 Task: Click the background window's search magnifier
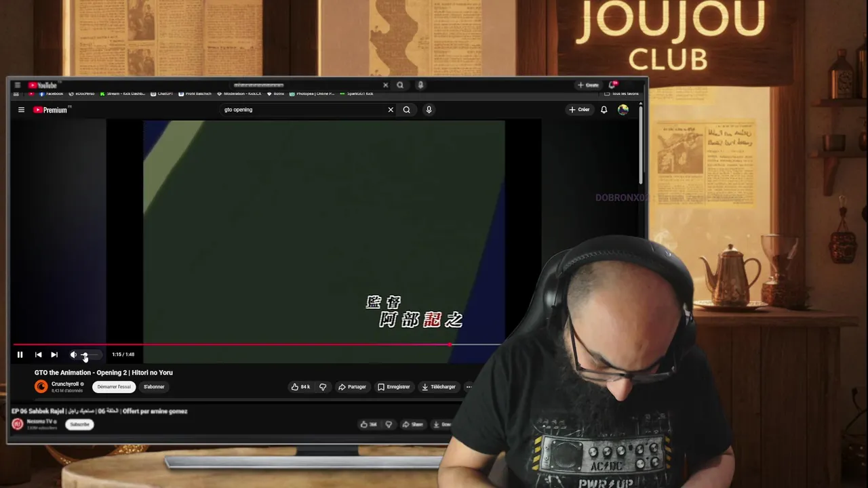point(400,85)
